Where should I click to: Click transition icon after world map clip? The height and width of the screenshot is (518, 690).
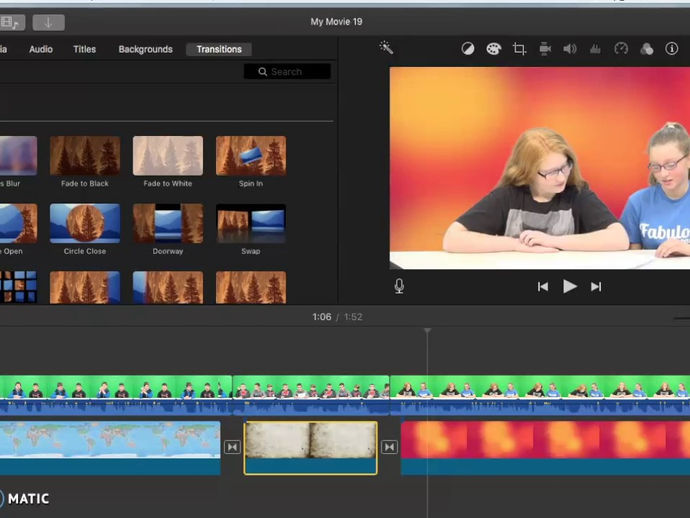[x=232, y=447]
